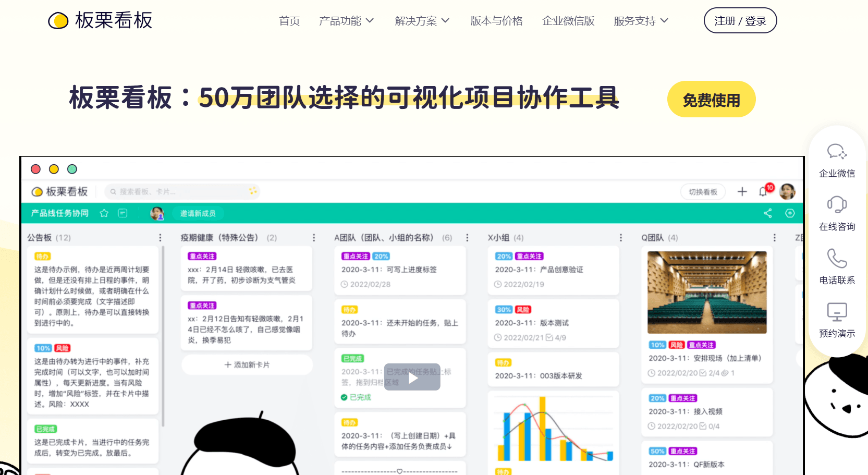
Task: Click the 免费使用 yellow button
Action: [x=711, y=99]
